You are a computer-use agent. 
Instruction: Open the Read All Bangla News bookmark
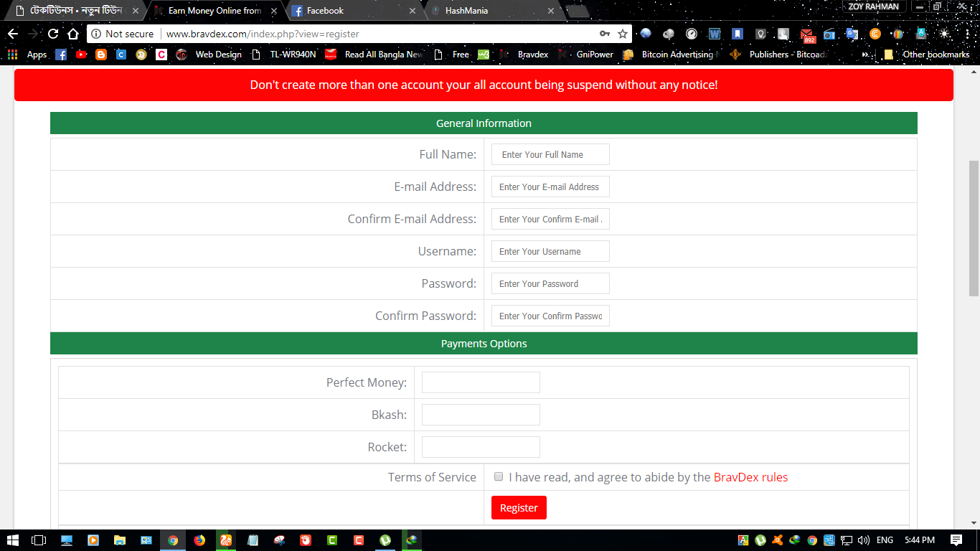coord(375,55)
